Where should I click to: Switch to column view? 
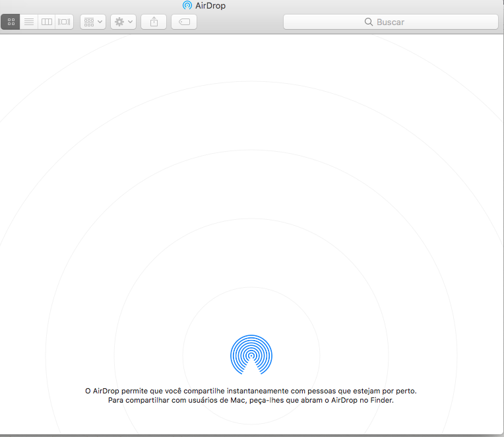(46, 22)
